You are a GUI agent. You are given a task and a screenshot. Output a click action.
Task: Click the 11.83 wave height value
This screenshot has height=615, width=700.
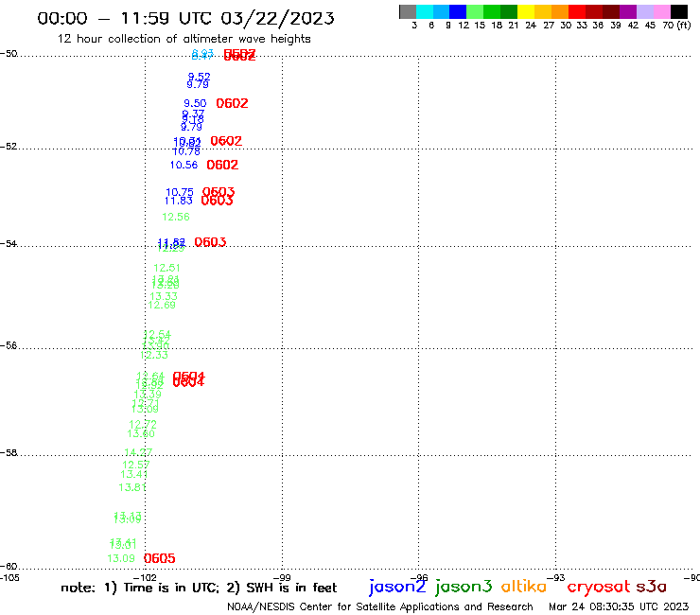tap(178, 201)
